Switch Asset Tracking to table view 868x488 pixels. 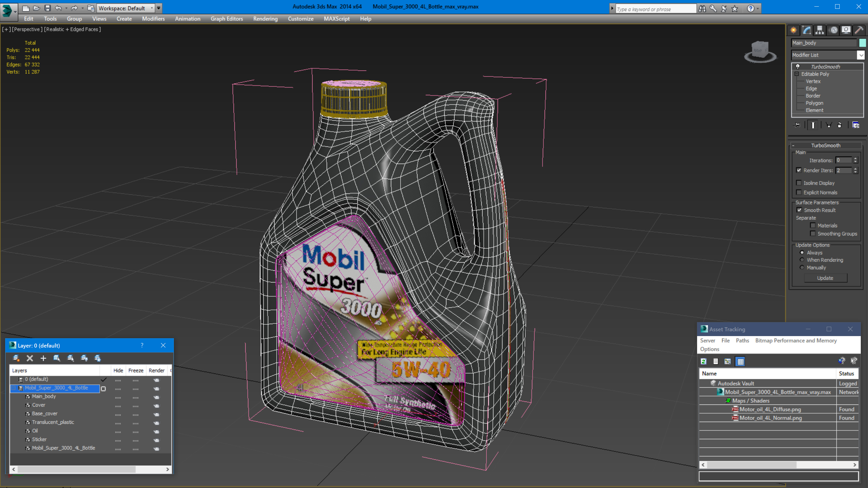coord(740,362)
